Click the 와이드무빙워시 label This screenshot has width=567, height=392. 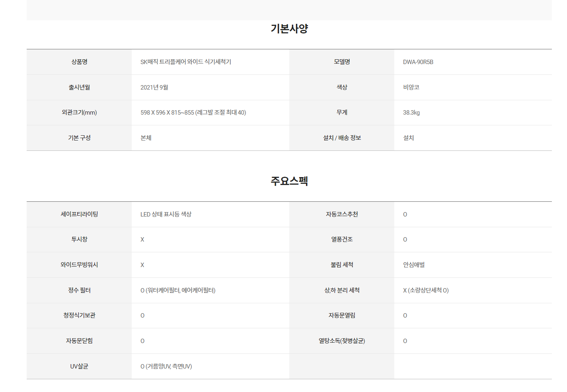(x=79, y=265)
